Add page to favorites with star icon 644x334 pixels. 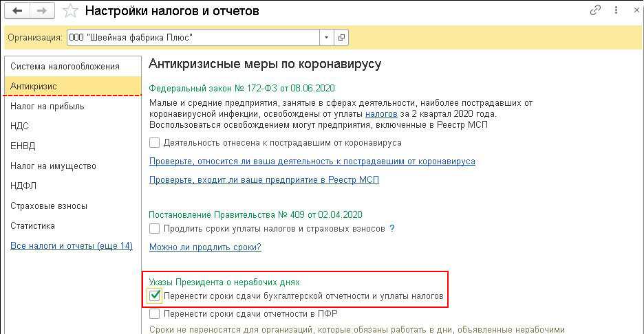tap(69, 11)
